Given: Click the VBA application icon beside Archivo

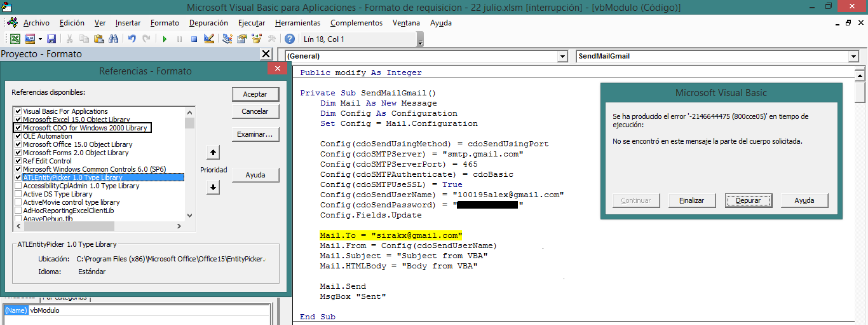Looking at the screenshot, I should [x=13, y=23].
